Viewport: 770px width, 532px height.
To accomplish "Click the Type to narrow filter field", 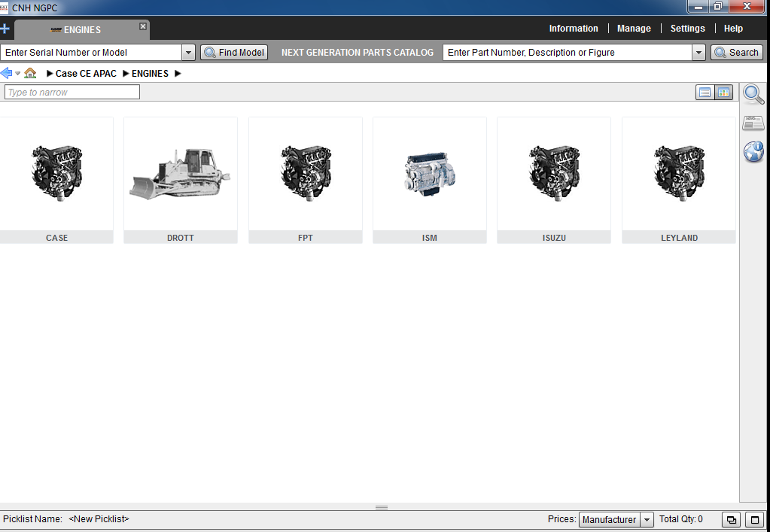I will [72, 91].
